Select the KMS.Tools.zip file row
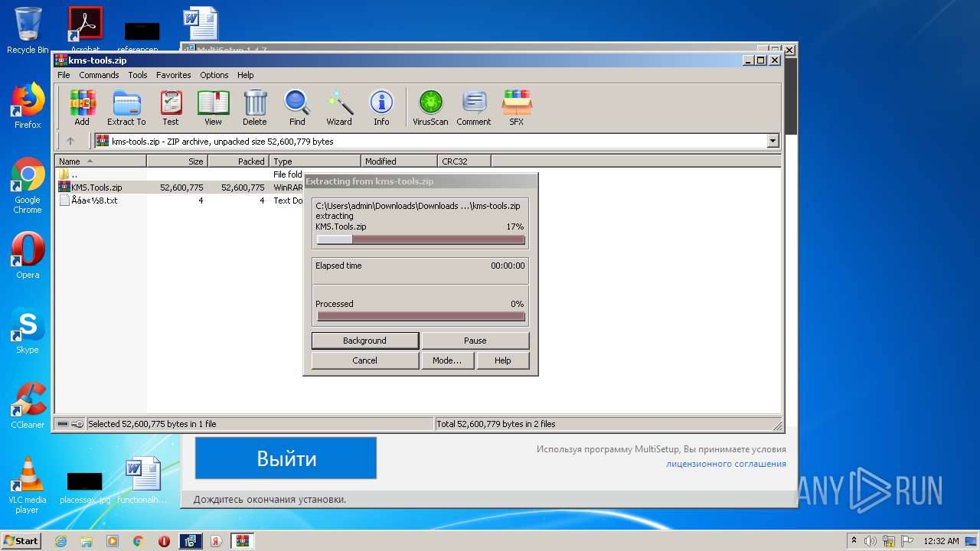The height and width of the screenshot is (551, 980). point(180,187)
